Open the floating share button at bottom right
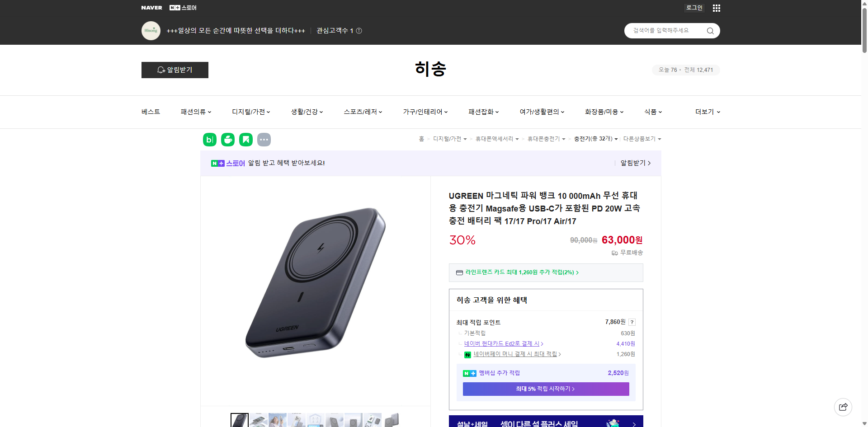The width and height of the screenshot is (868, 427). [843, 407]
